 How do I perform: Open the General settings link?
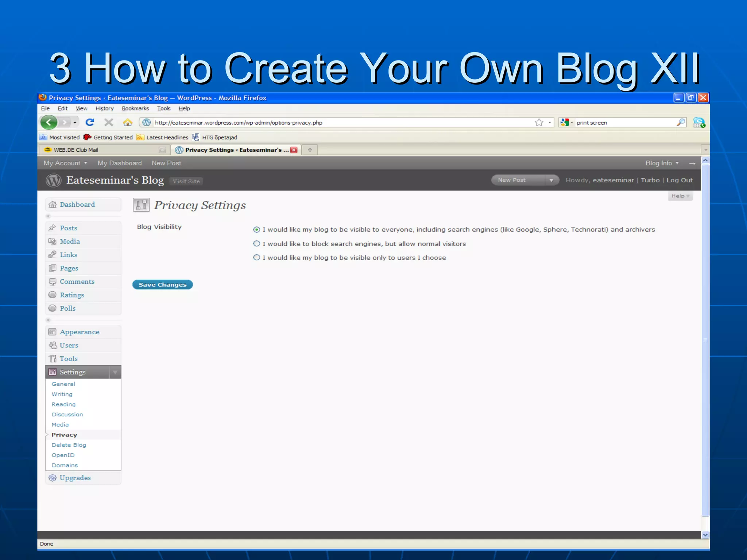[63, 384]
